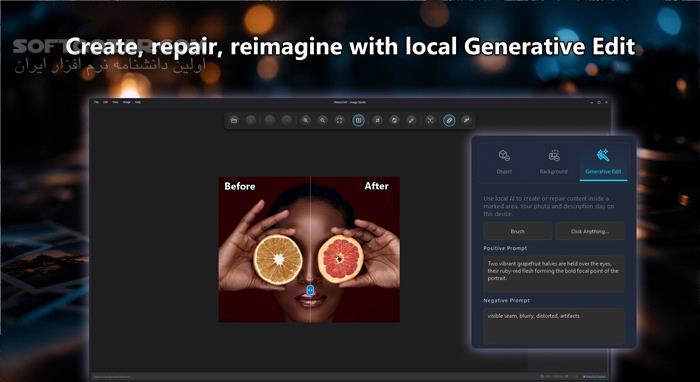Select the magnifier zoom icon
The image size is (700, 382).
click(x=322, y=120)
